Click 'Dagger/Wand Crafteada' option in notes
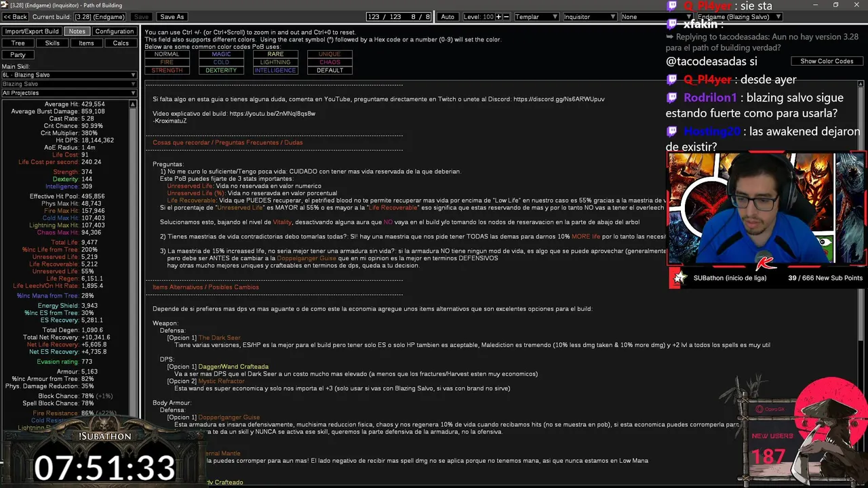 tap(233, 367)
